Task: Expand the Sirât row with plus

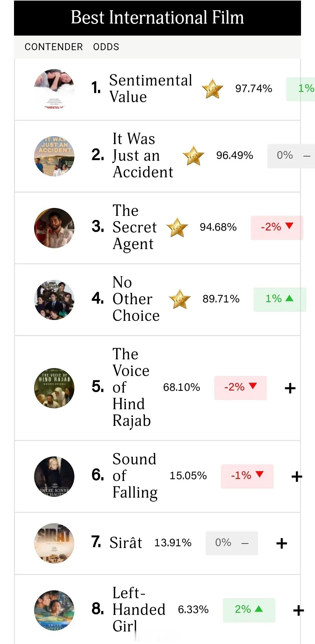Action: tap(281, 543)
